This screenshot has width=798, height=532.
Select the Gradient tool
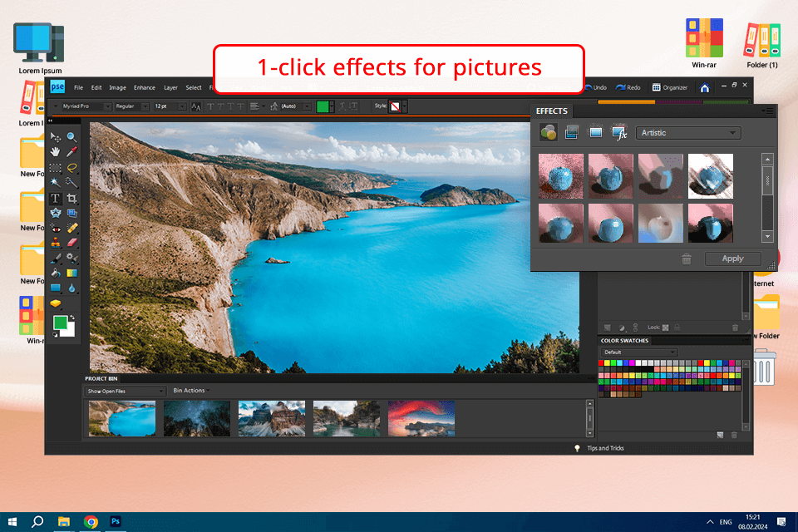71,273
